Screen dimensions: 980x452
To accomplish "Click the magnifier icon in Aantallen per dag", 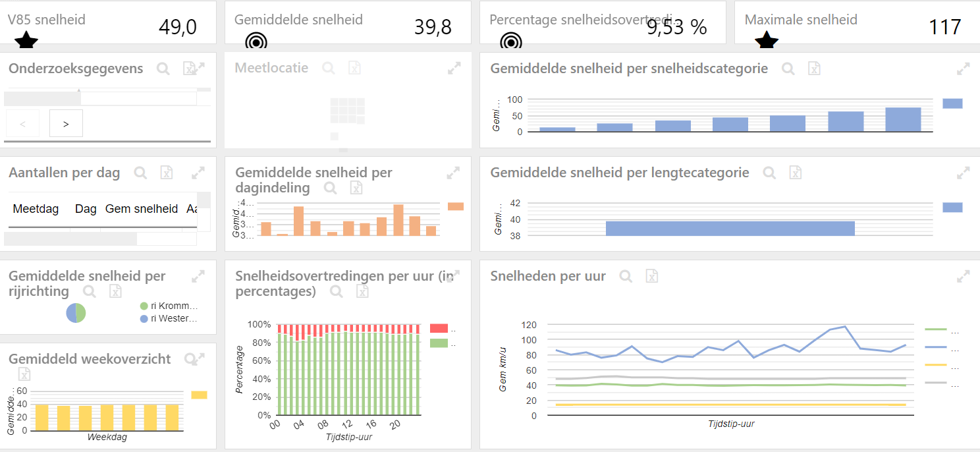I will point(140,173).
